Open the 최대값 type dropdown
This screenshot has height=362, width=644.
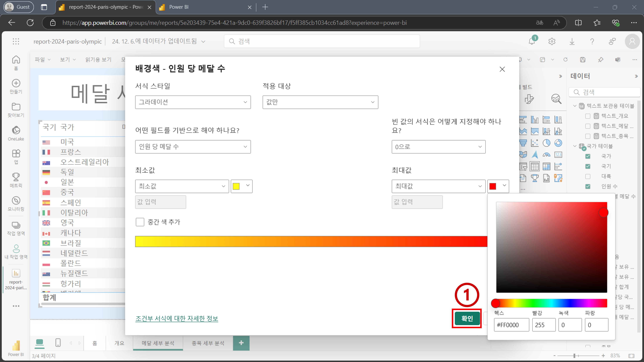click(x=439, y=186)
